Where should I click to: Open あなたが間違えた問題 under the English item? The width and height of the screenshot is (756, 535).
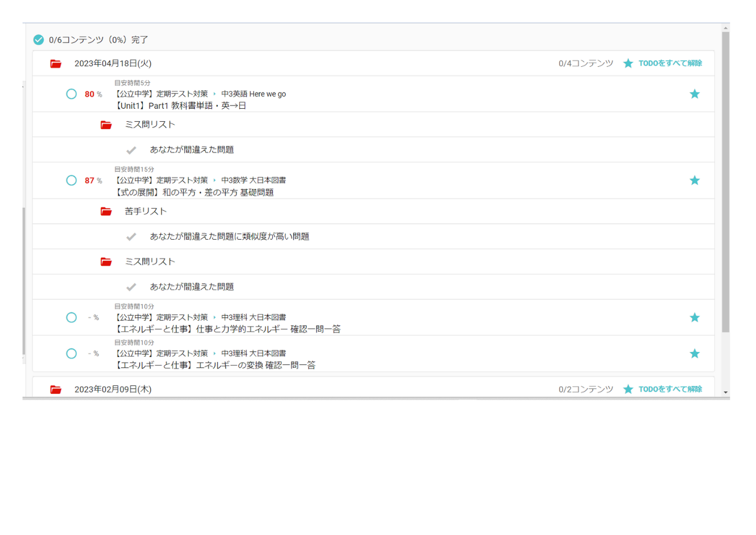pos(192,150)
